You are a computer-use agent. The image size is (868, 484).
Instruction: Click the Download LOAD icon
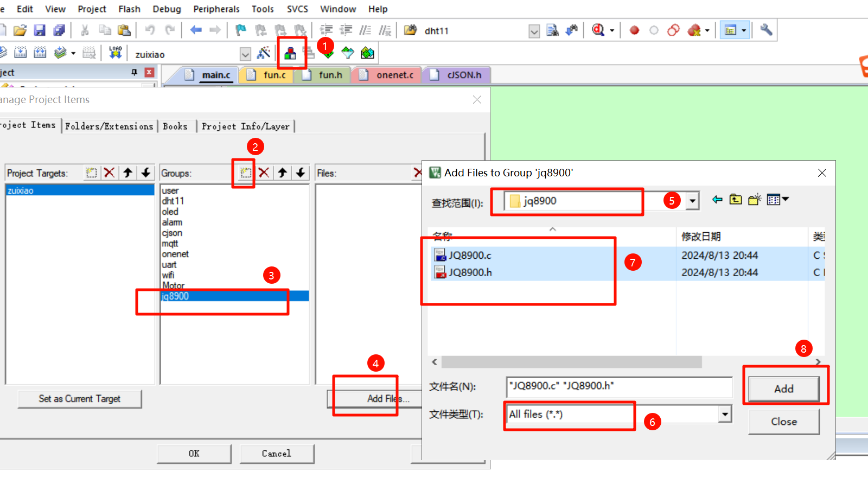[x=116, y=53]
